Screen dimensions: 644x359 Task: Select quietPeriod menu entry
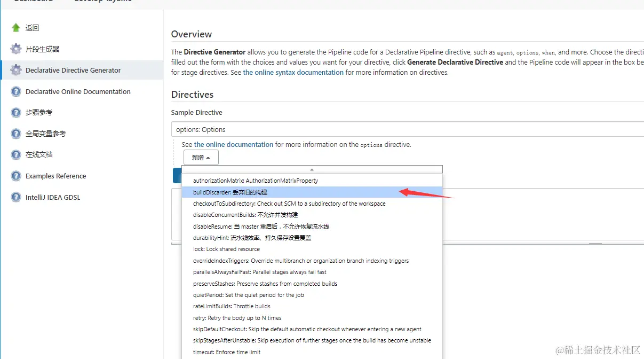[312, 295]
